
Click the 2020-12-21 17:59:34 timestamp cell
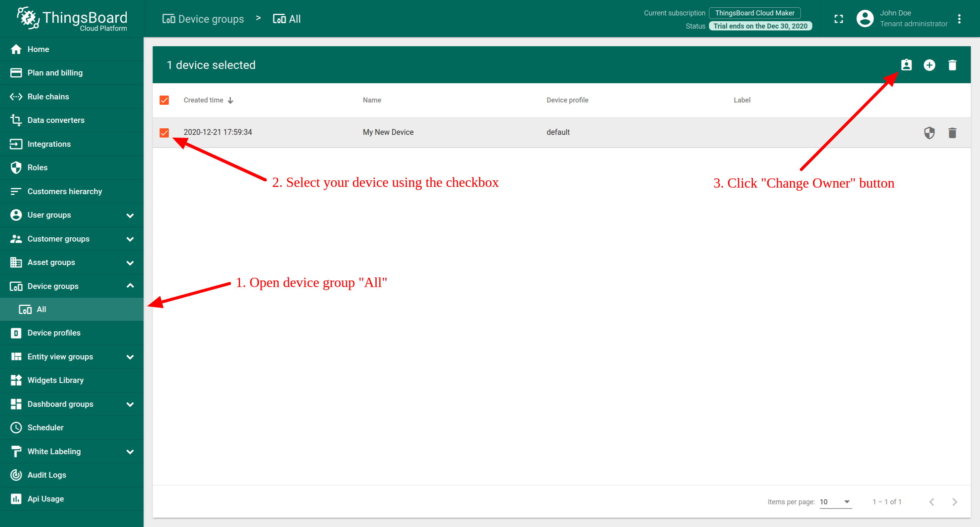coord(218,132)
